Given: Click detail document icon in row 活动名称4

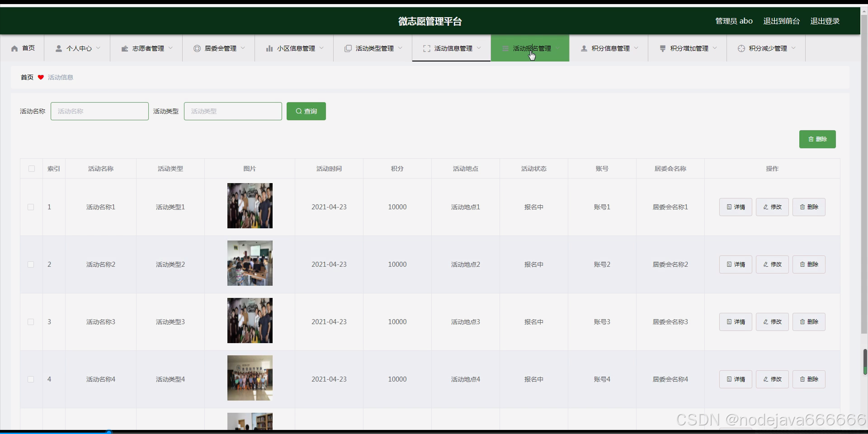Looking at the screenshot, I should [x=729, y=379].
